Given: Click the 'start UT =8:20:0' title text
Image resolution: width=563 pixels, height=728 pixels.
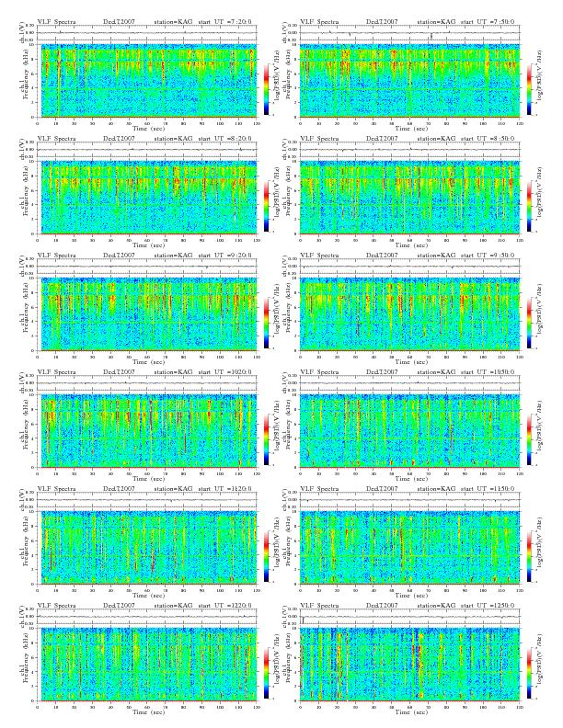Looking at the screenshot, I should click(225, 139).
